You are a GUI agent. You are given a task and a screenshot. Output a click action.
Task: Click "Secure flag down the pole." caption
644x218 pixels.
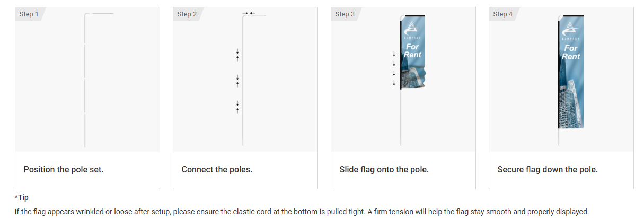pos(547,170)
